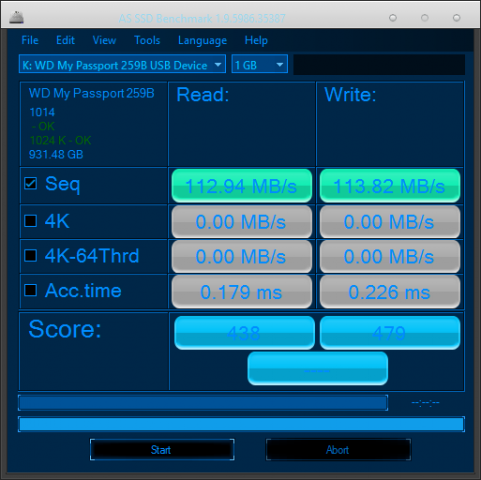The height and width of the screenshot is (480, 481).
Task: Click the elapsed time display
Action: point(426,403)
